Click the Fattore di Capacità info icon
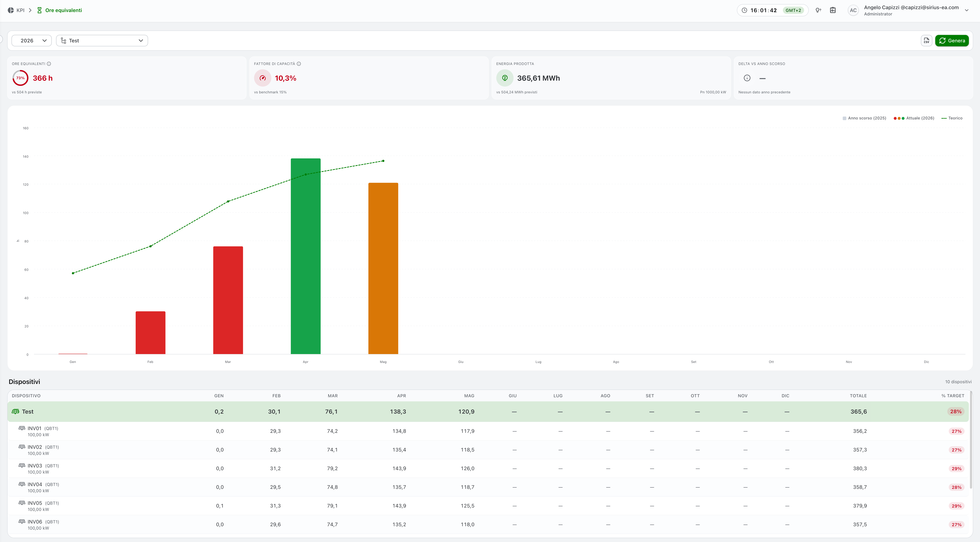Image resolution: width=980 pixels, height=542 pixels. pos(299,64)
